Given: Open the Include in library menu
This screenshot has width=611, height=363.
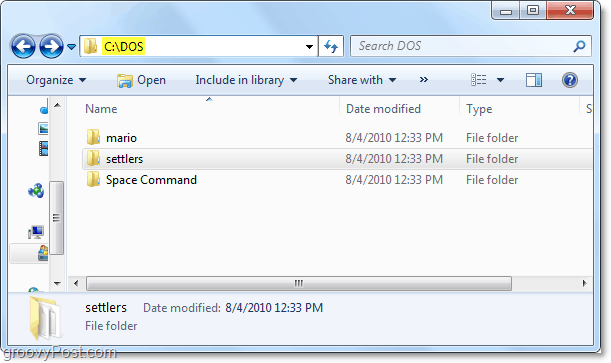Looking at the screenshot, I should [x=246, y=80].
